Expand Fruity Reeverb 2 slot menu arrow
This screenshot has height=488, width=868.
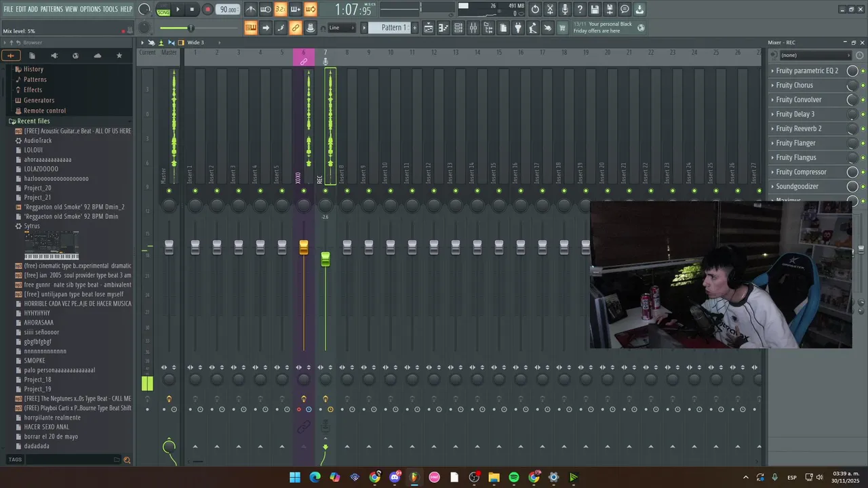[x=772, y=129]
